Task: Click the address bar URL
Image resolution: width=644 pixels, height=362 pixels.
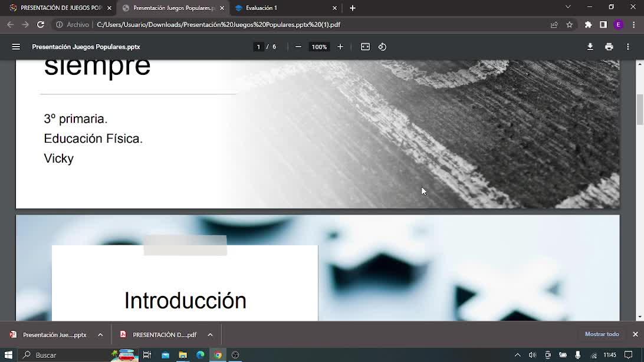Action: point(218,25)
